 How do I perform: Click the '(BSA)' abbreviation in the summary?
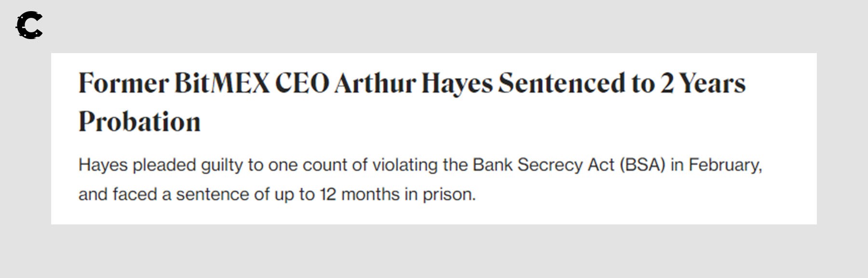[642, 165]
